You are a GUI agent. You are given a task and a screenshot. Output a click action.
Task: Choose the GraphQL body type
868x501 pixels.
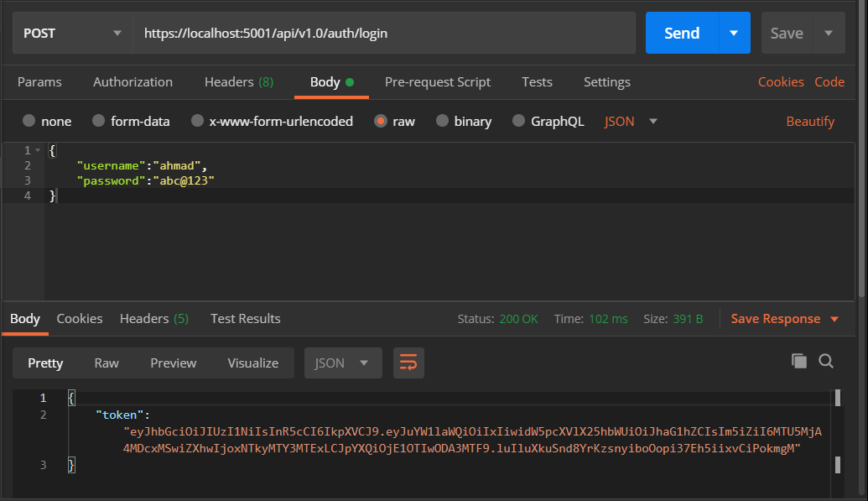548,122
